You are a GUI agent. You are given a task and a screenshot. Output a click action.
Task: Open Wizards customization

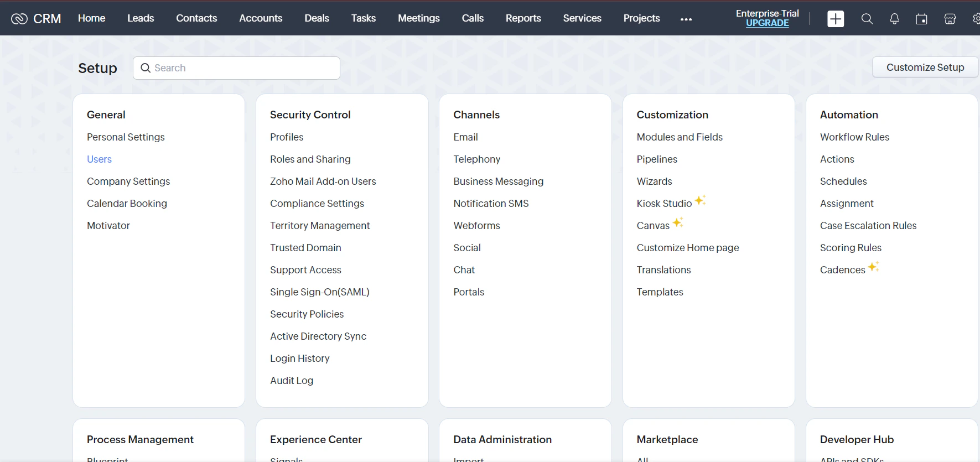coord(654,181)
